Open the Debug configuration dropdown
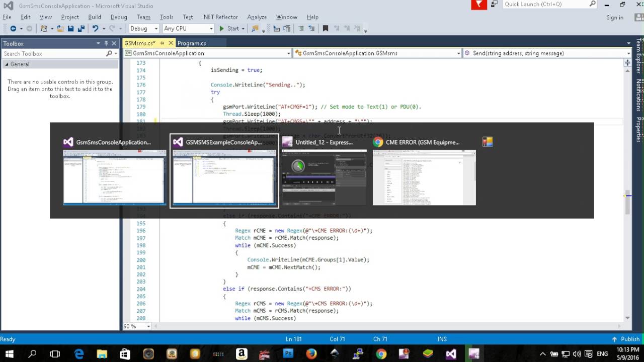This screenshot has width=644, height=362. tap(144, 29)
